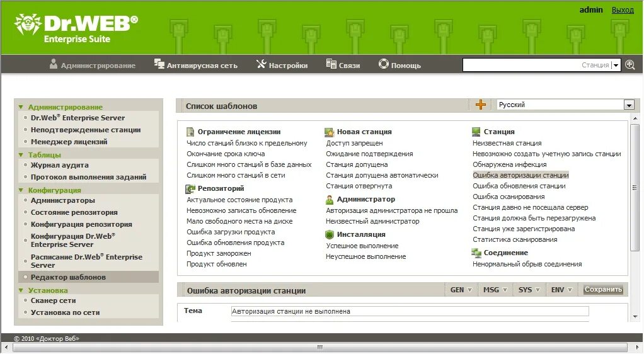This screenshot has width=644, height=354.
Task: Open the GEN variables dropdown
Action: point(461,290)
